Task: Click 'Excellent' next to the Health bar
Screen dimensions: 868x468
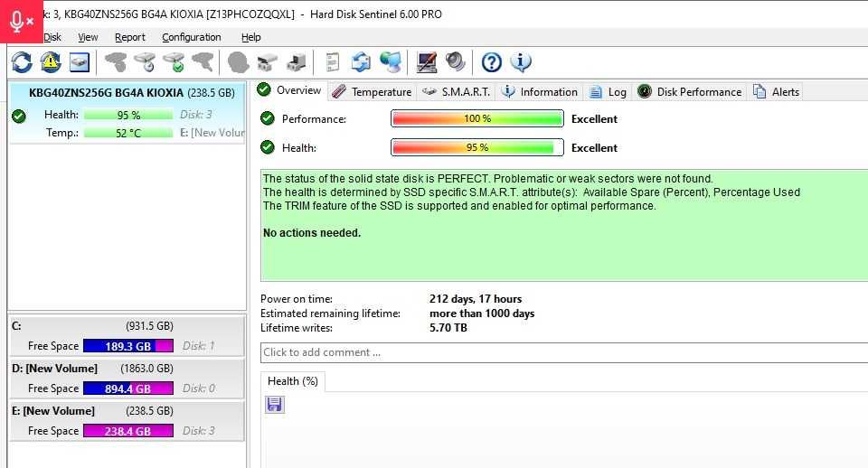Action: (x=594, y=147)
